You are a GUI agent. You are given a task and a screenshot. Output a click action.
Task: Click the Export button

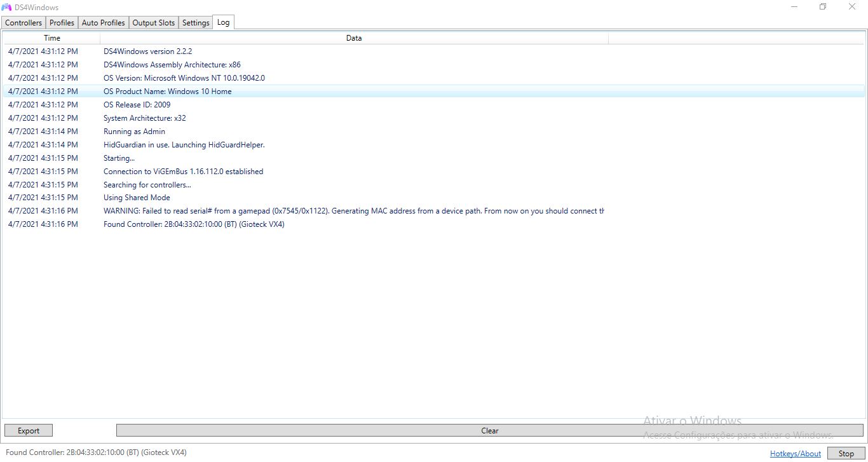click(28, 430)
